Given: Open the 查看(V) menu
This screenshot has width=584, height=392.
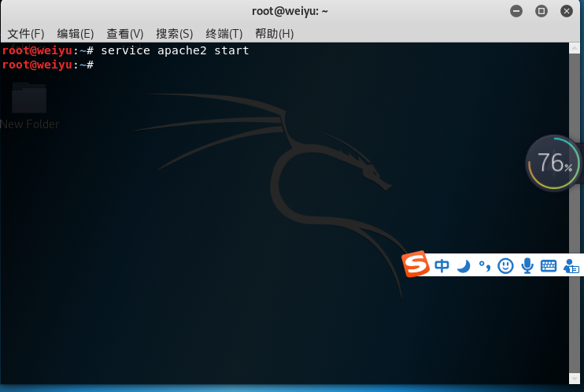Looking at the screenshot, I should 125,34.
